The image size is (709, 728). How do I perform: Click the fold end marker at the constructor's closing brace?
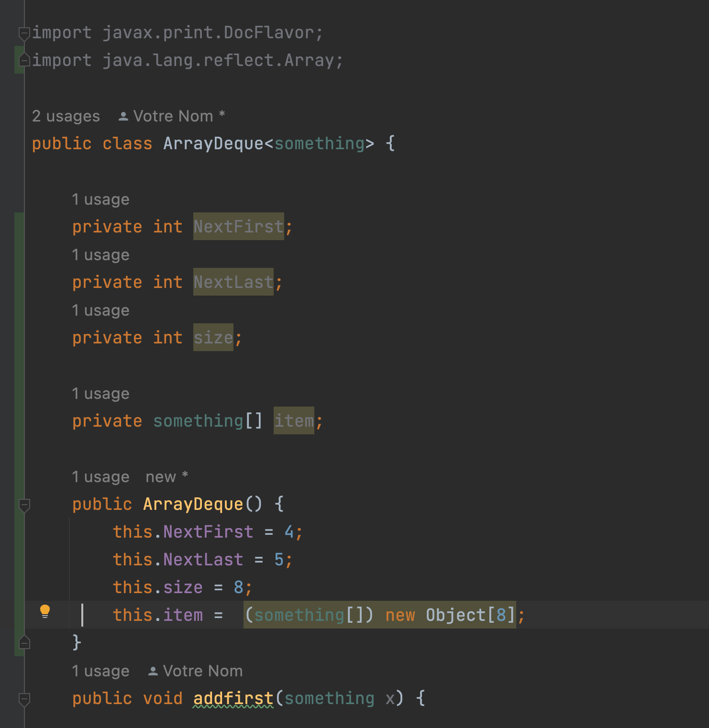click(24, 642)
